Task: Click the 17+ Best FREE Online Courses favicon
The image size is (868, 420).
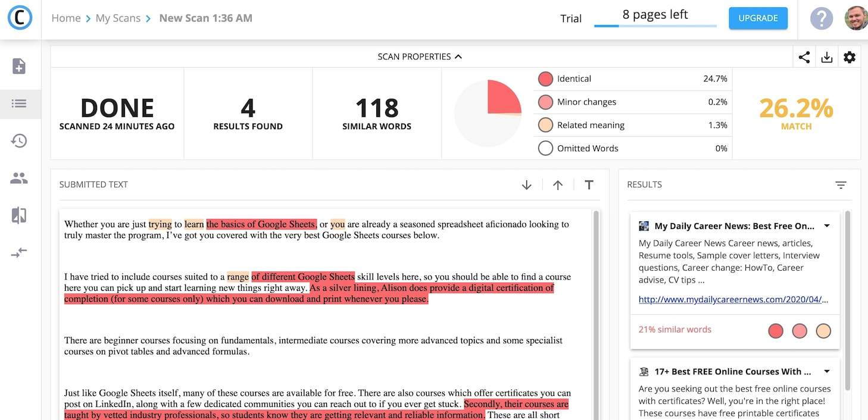Action: click(644, 372)
